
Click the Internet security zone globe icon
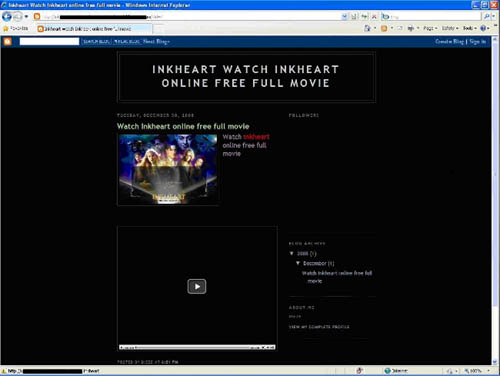coord(387,371)
